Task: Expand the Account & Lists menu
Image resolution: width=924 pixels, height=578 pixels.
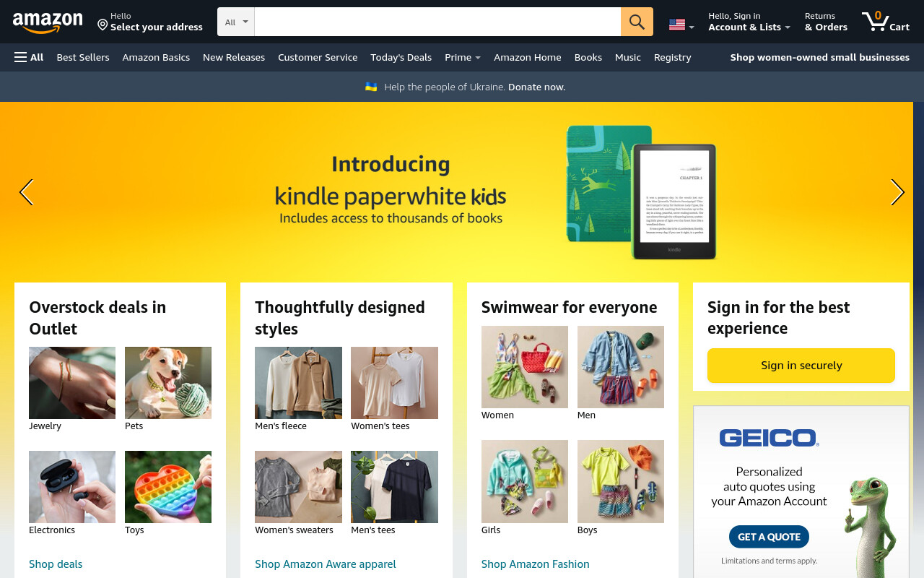Action: pos(749,22)
